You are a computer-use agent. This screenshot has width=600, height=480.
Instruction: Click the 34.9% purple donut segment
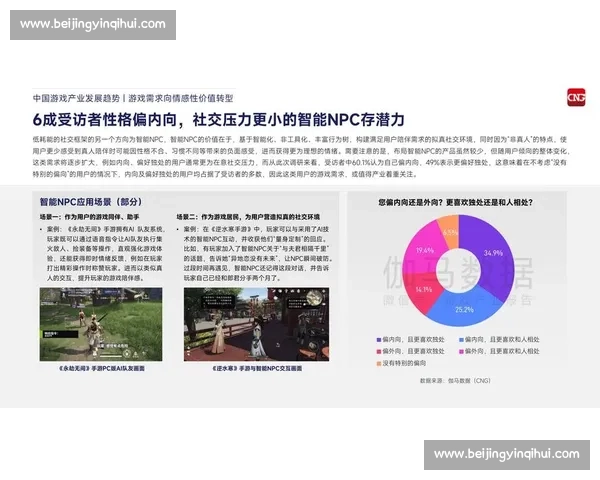point(492,253)
